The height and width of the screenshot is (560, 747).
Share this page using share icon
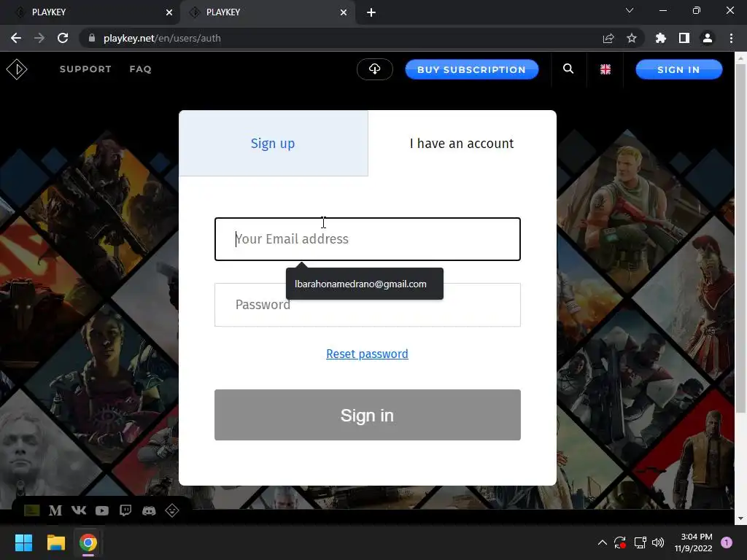[608, 38]
